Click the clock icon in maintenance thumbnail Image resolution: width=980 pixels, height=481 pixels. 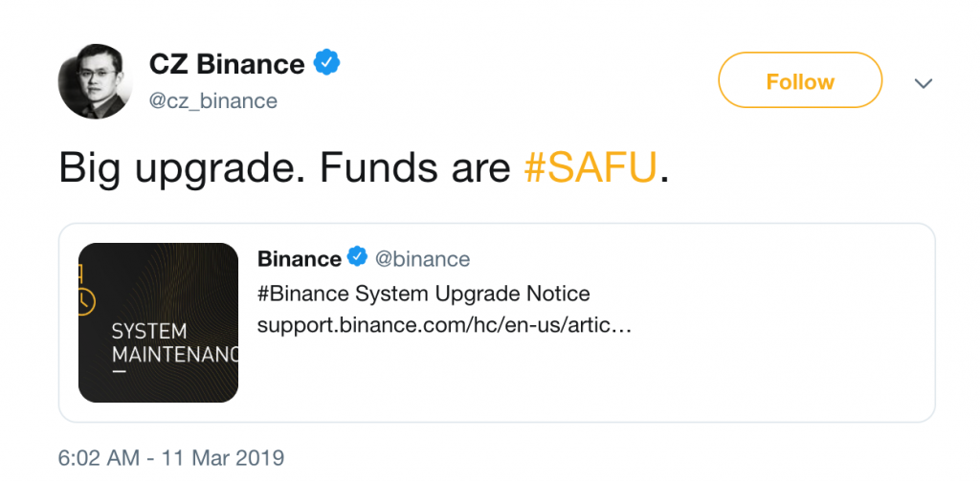[x=84, y=302]
